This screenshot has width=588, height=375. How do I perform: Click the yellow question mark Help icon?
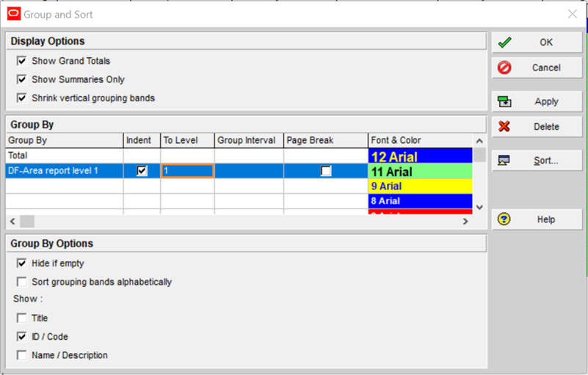[x=504, y=219]
